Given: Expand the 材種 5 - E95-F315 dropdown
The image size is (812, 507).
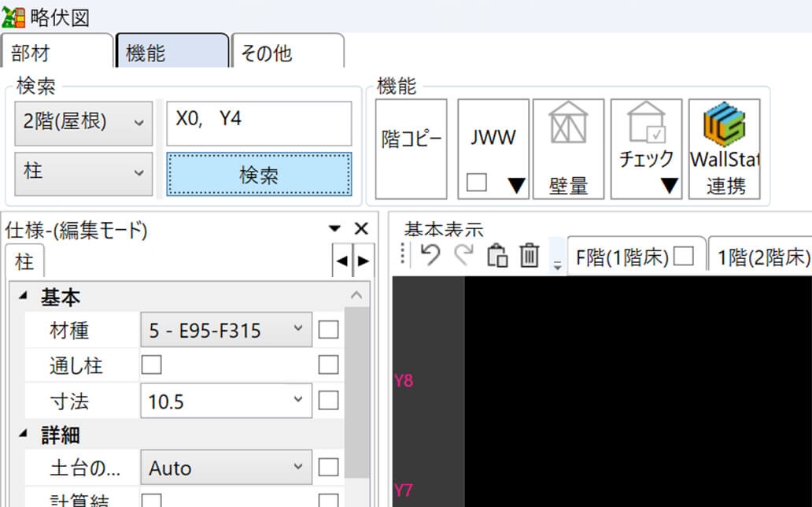Looking at the screenshot, I should click(226, 330).
